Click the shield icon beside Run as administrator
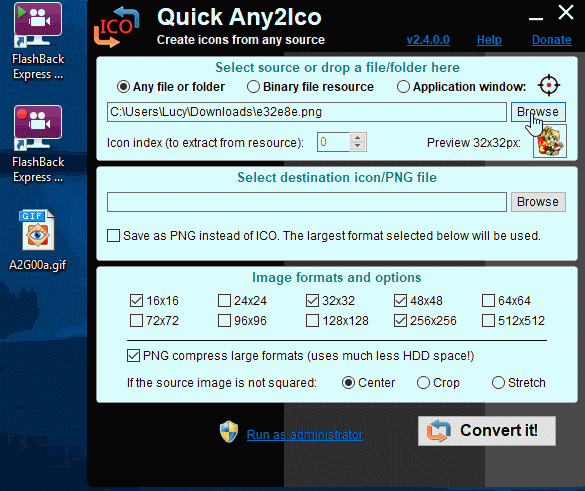 [x=229, y=432]
